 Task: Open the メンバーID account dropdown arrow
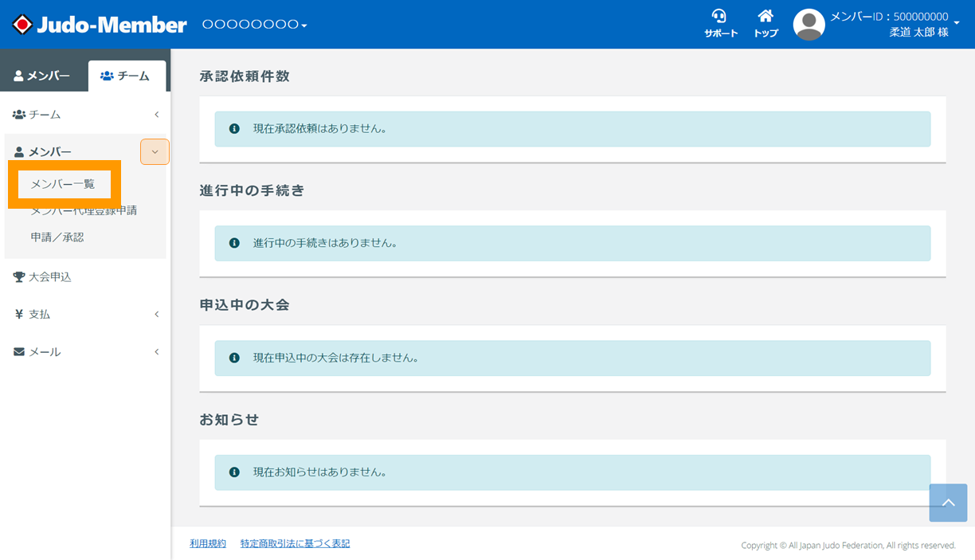pyautogui.click(x=957, y=23)
